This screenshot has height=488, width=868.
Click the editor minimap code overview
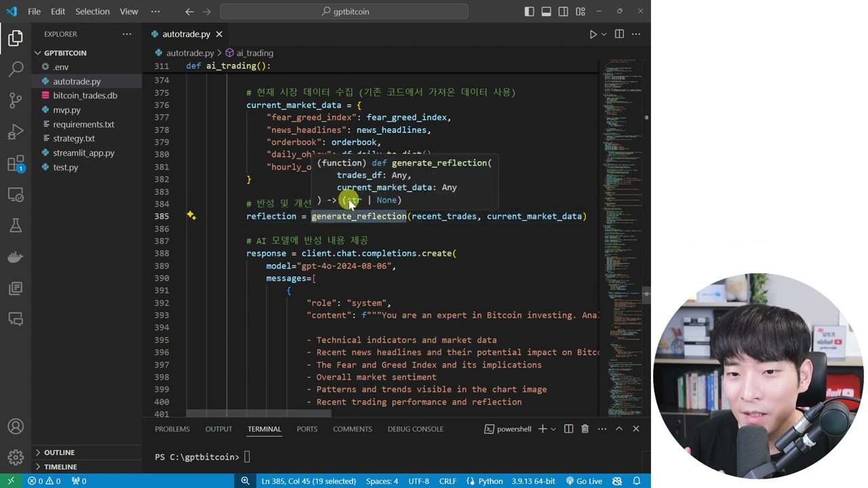click(x=621, y=237)
